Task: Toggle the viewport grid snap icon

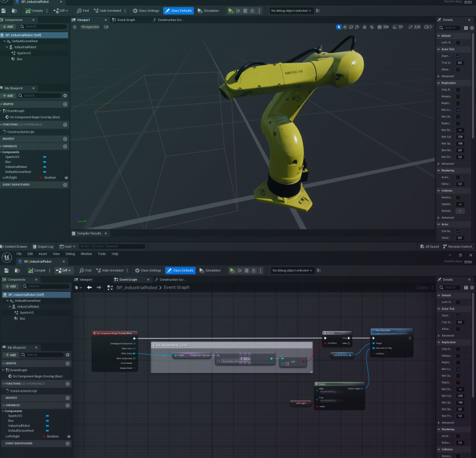Action: [x=379, y=27]
